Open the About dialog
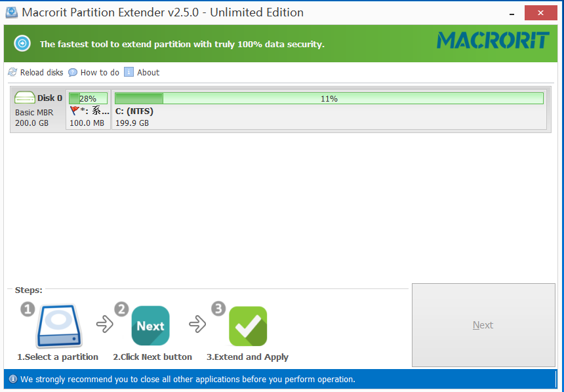564x392 pixels. point(142,72)
